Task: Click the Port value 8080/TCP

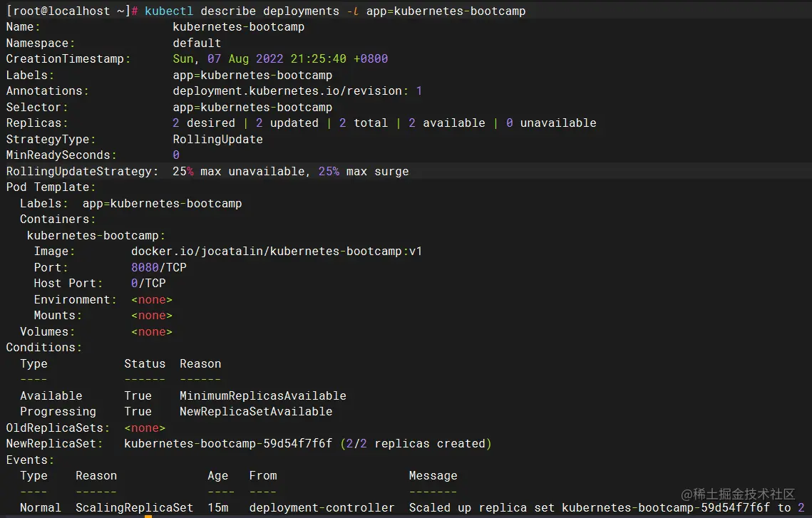Action: pos(158,267)
